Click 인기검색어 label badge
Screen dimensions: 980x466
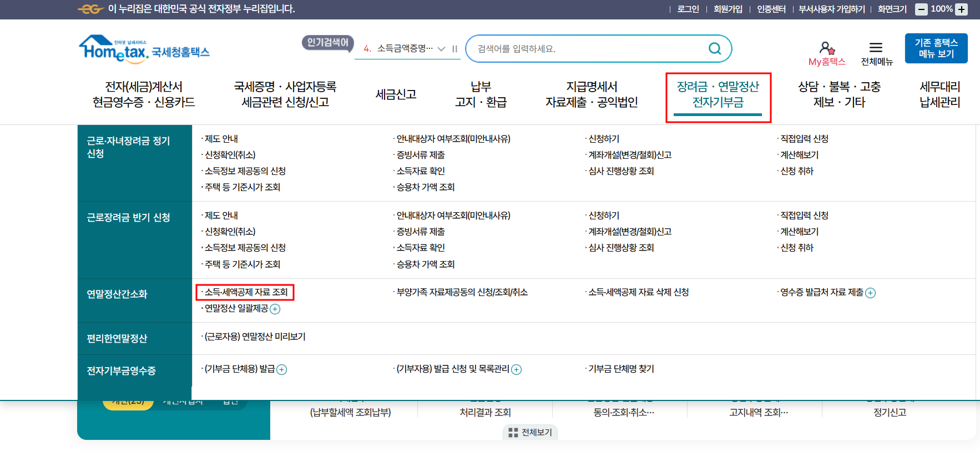click(x=327, y=43)
